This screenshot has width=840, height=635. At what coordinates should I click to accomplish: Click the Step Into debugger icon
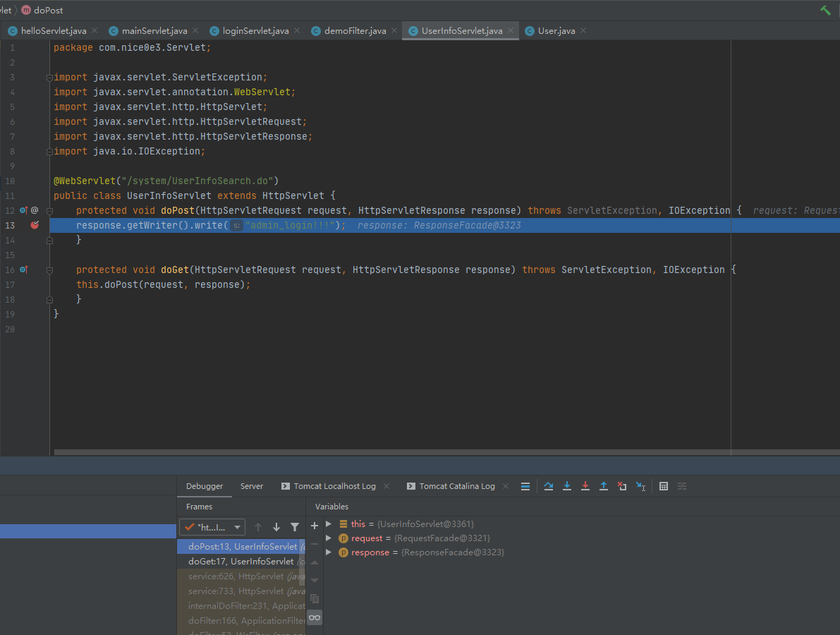[x=567, y=486]
